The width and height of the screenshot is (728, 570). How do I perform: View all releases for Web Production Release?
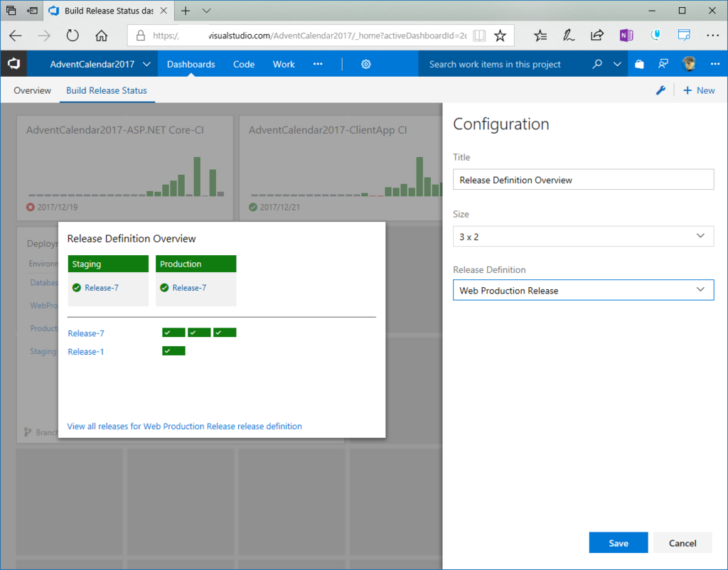(184, 426)
